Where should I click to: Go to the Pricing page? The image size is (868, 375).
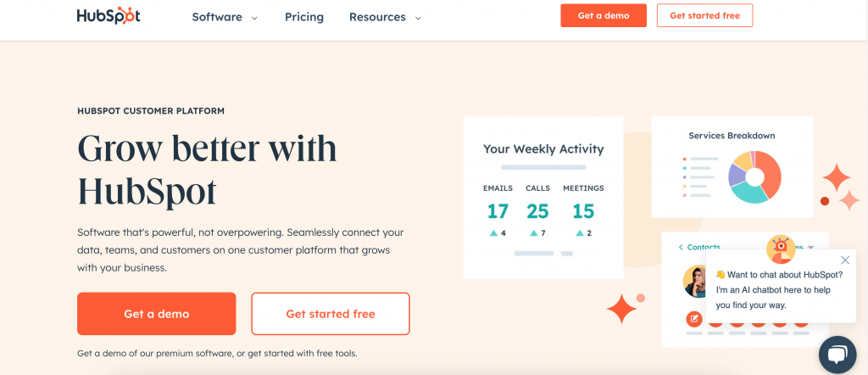coord(304,17)
